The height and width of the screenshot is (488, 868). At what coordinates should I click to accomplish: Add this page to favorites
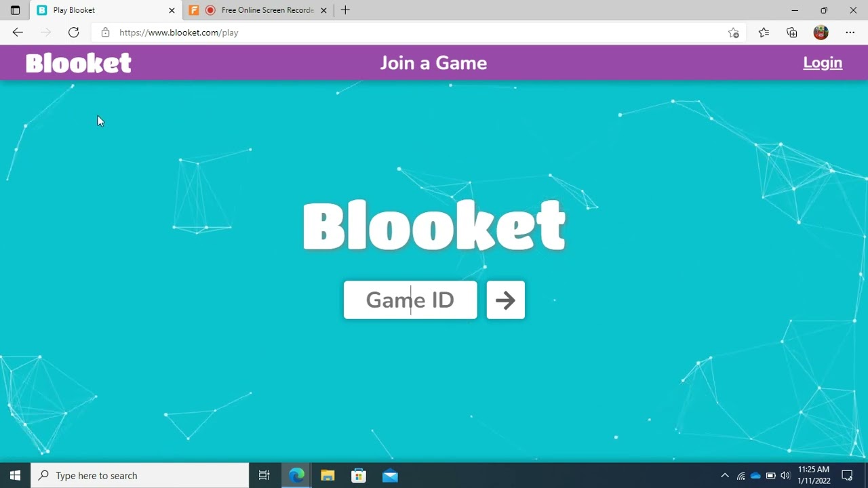coord(733,33)
